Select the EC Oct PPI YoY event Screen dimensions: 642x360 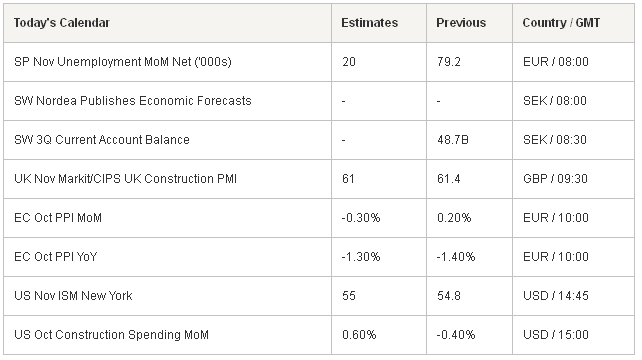(x=56, y=257)
